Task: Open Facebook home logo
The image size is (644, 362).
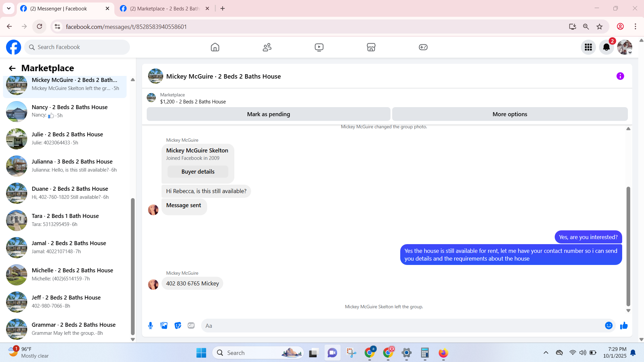Action: (13, 47)
